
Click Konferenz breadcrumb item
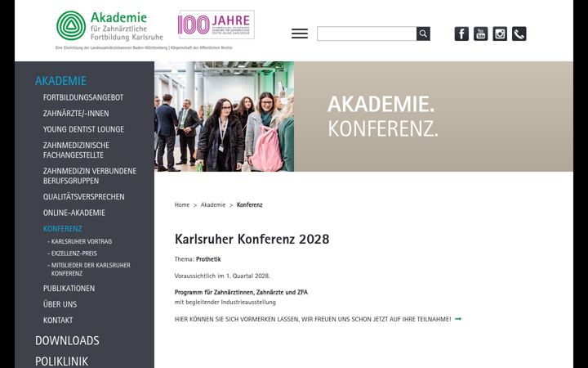[250, 204]
